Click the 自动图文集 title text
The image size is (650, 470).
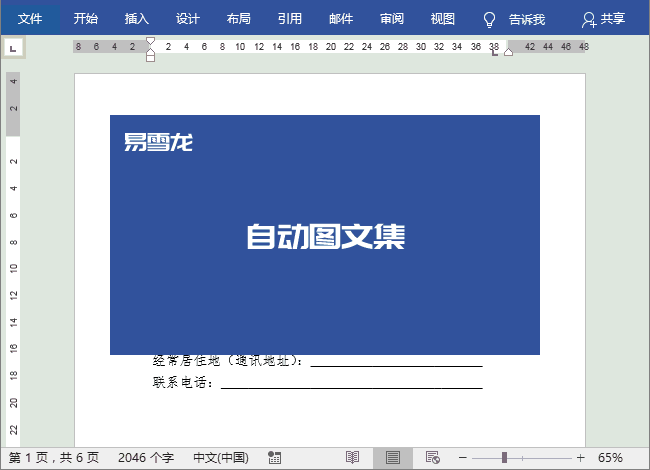point(326,237)
